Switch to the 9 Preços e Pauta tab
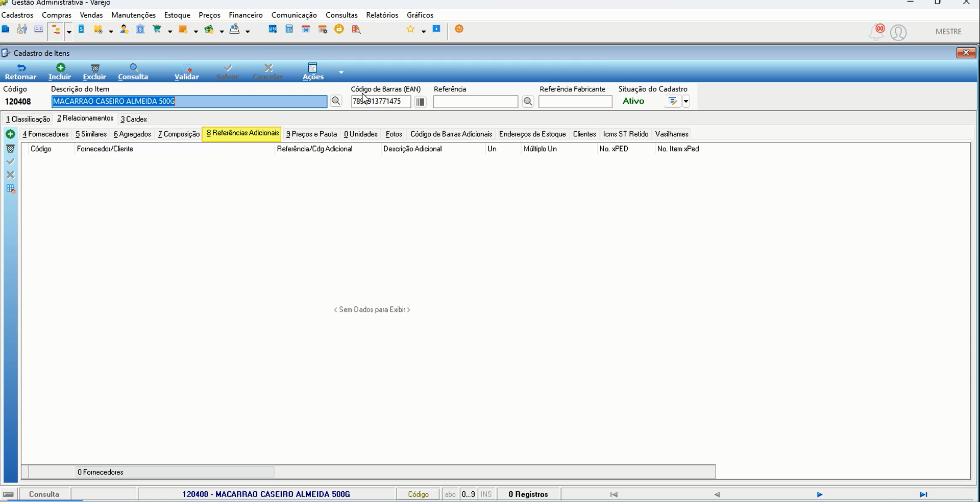This screenshot has width=980, height=502. tap(311, 134)
